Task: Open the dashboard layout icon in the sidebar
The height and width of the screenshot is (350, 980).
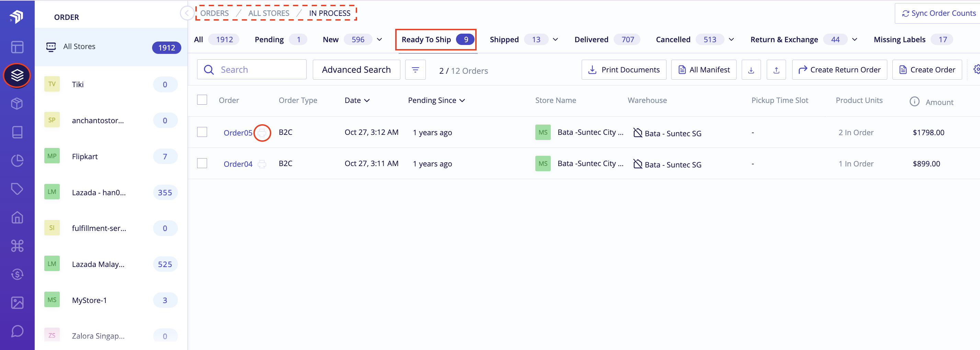Action: (x=17, y=47)
